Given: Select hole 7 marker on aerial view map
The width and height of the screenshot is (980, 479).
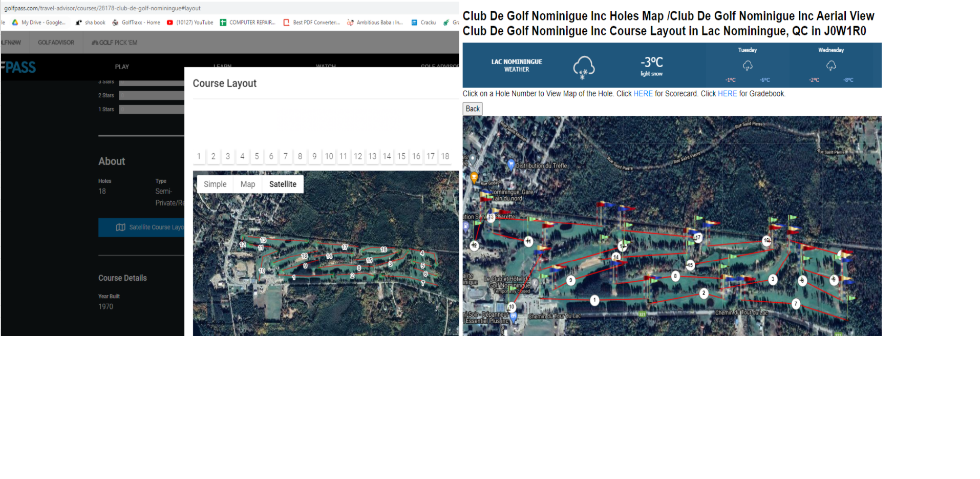Looking at the screenshot, I should click(x=796, y=304).
